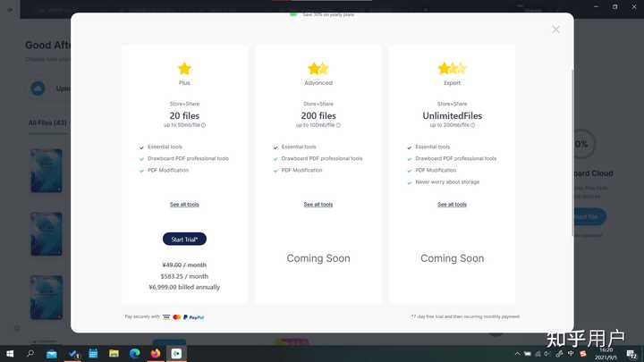Open Firefox from the taskbar
Viewport: 644px width, 362px height.
click(x=156, y=353)
